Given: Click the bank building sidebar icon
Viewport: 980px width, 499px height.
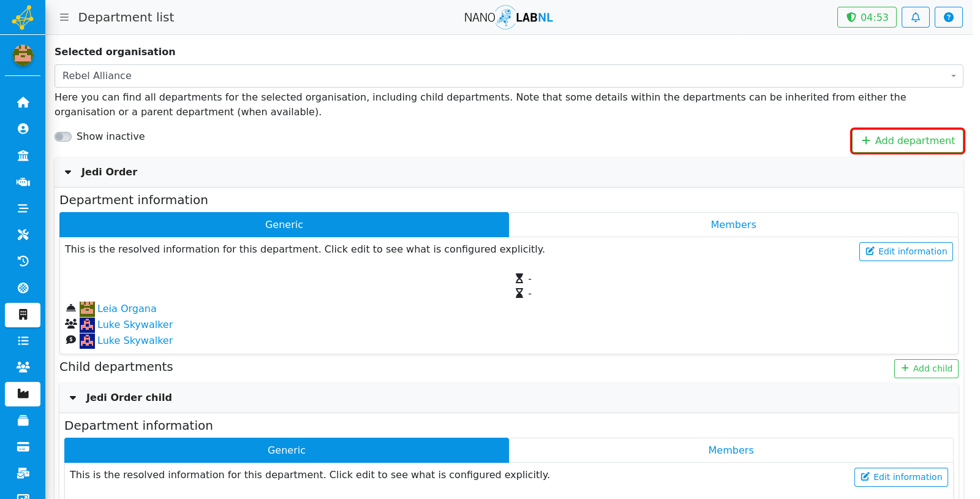Looking at the screenshot, I should pos(23,155).
